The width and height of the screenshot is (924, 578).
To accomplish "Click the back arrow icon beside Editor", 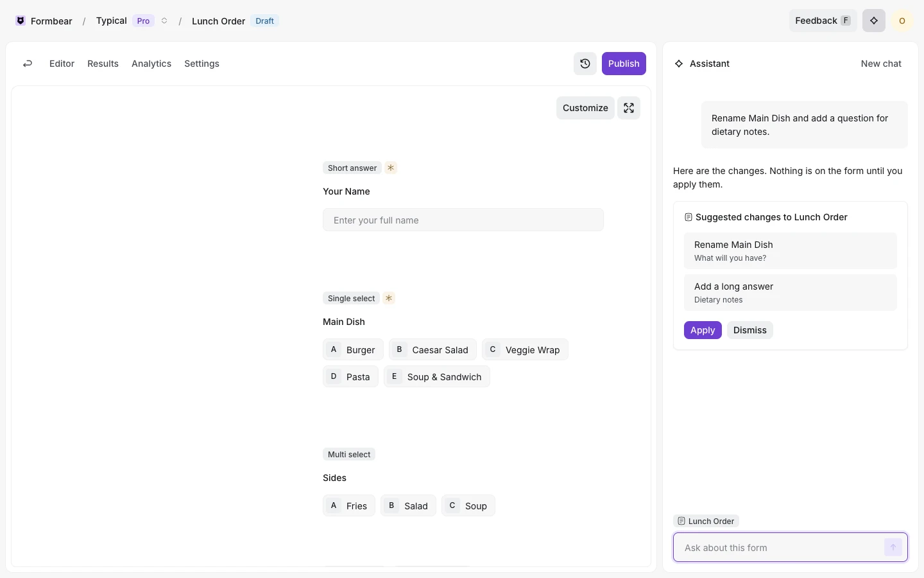I will click(28, 64).
